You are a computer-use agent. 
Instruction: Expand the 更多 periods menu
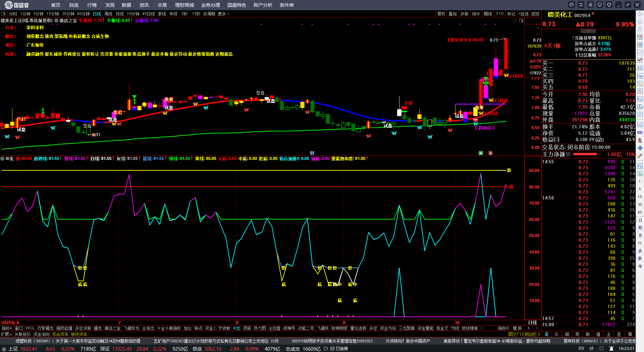click(x=223, y=14)
